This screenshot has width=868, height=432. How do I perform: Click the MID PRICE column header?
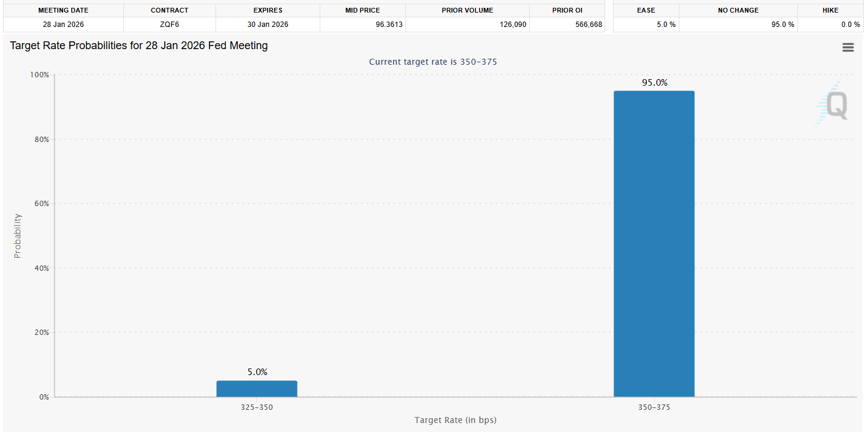(363, 10)
